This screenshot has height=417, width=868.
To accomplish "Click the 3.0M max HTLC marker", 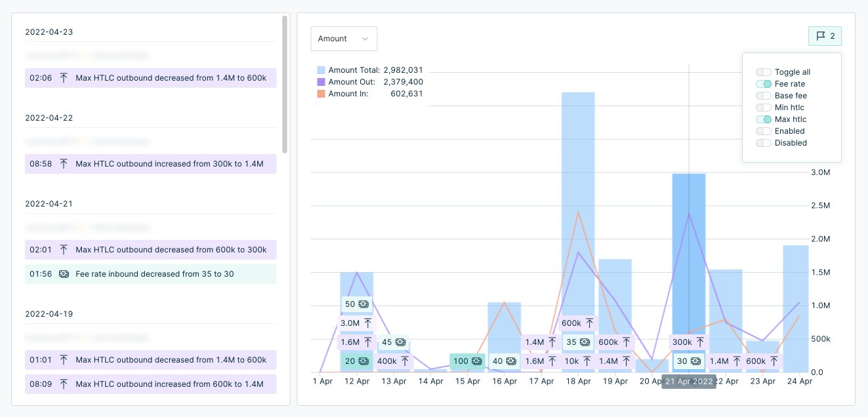I will click(x=356, y=323).
